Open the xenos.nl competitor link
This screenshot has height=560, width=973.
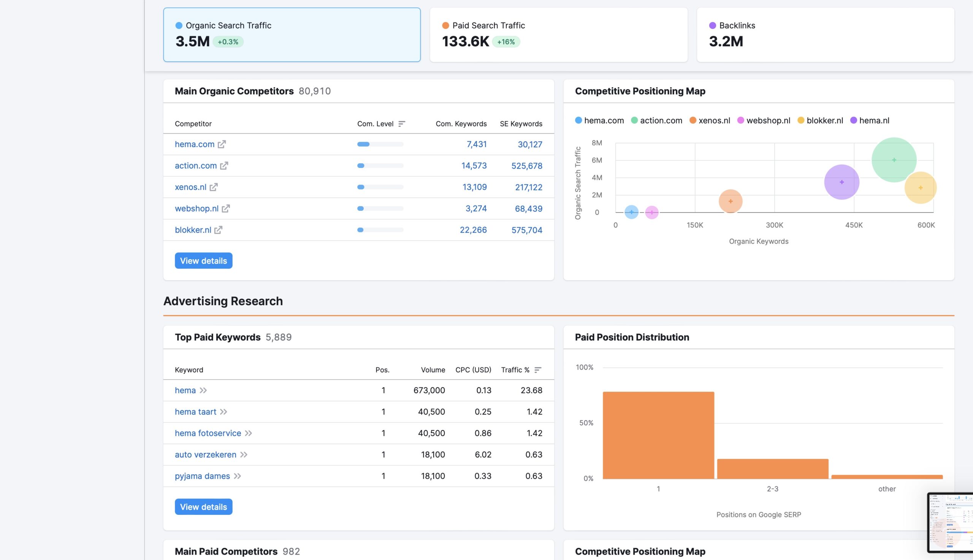pos(191,187)
